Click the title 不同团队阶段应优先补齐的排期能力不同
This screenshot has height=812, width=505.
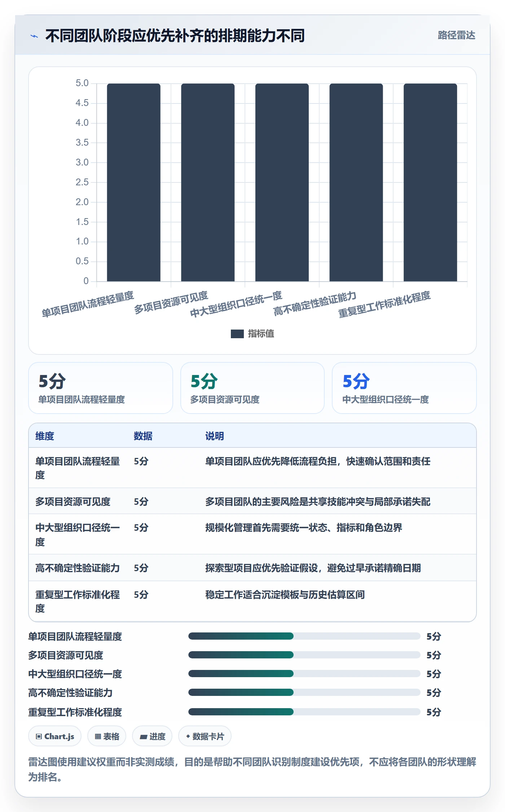[175, 36]
